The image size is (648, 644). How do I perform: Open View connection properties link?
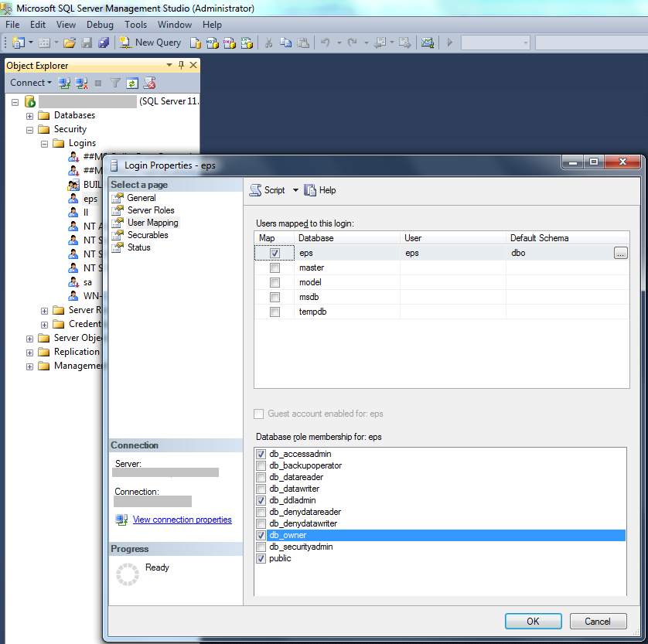click(182, 520)
